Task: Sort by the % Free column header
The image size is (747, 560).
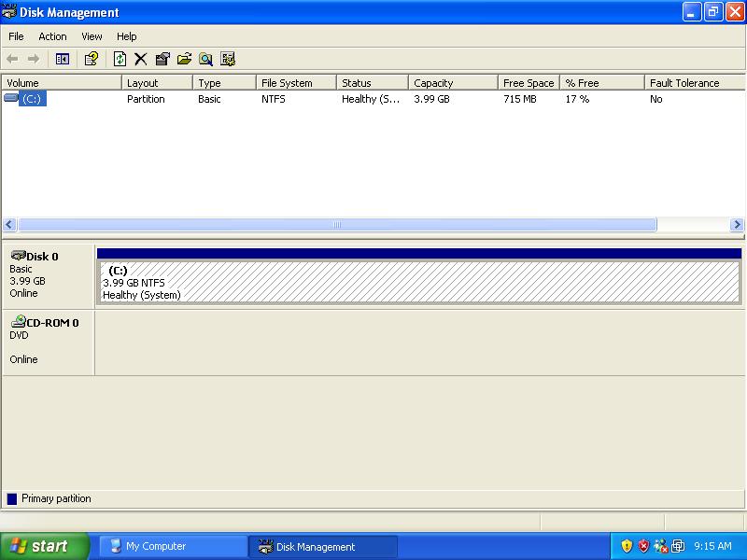Action: 602,83
